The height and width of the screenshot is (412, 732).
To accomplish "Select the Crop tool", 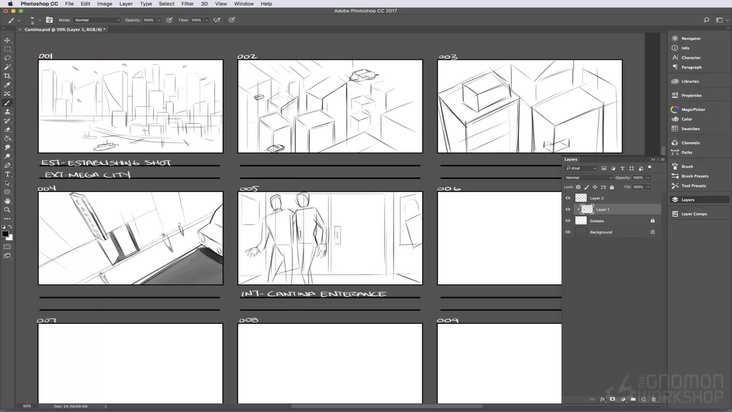I will [7, 76].
